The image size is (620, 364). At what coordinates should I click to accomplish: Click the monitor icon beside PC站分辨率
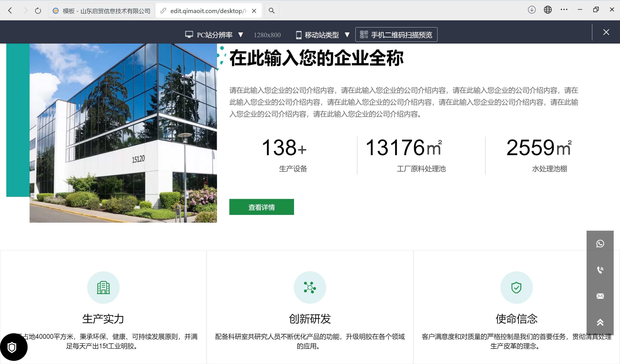coord(189,34)
